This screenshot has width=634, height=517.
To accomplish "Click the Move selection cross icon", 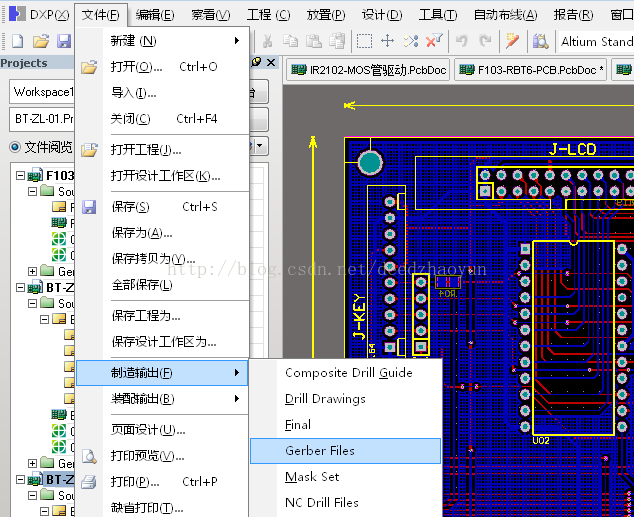I will click(387, 41).
